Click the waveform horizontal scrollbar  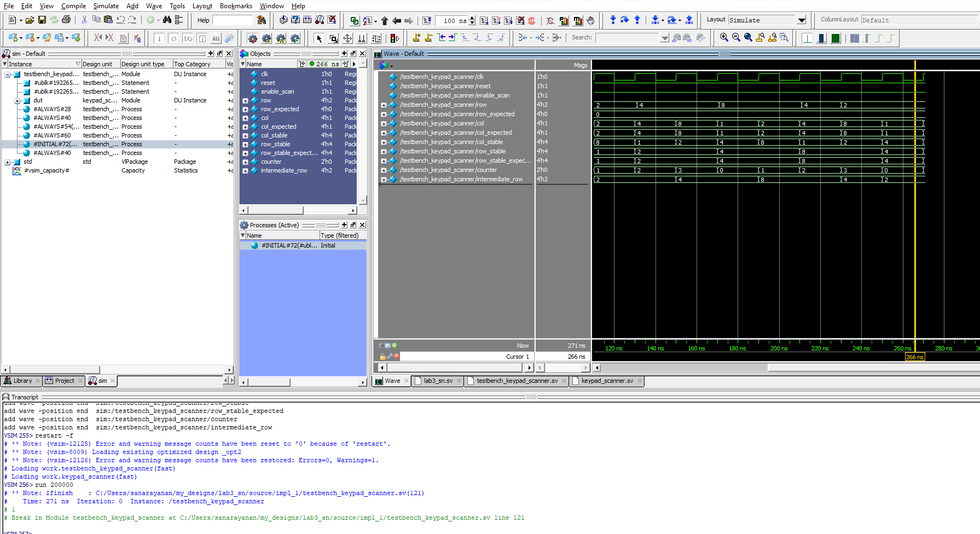click(684, 368)
